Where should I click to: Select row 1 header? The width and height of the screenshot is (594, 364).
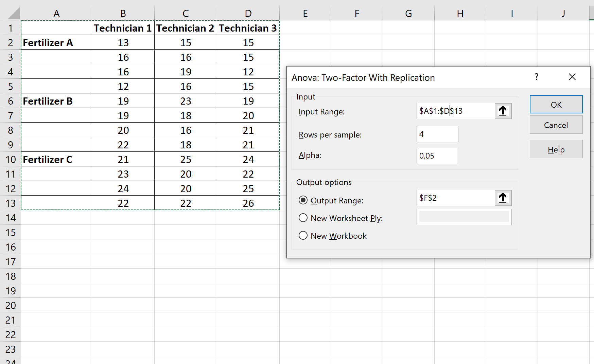point(11,28)
